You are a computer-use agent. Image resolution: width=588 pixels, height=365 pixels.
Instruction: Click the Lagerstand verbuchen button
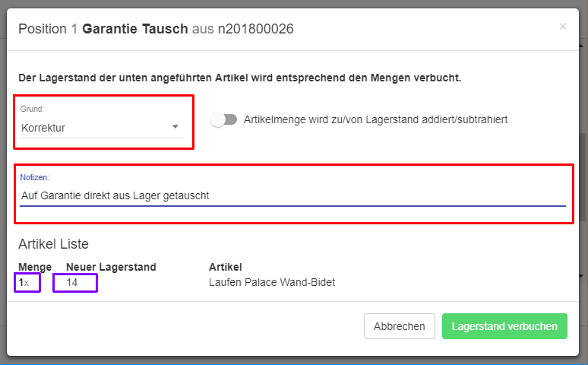pyautogui.click(x=504, y=326)
